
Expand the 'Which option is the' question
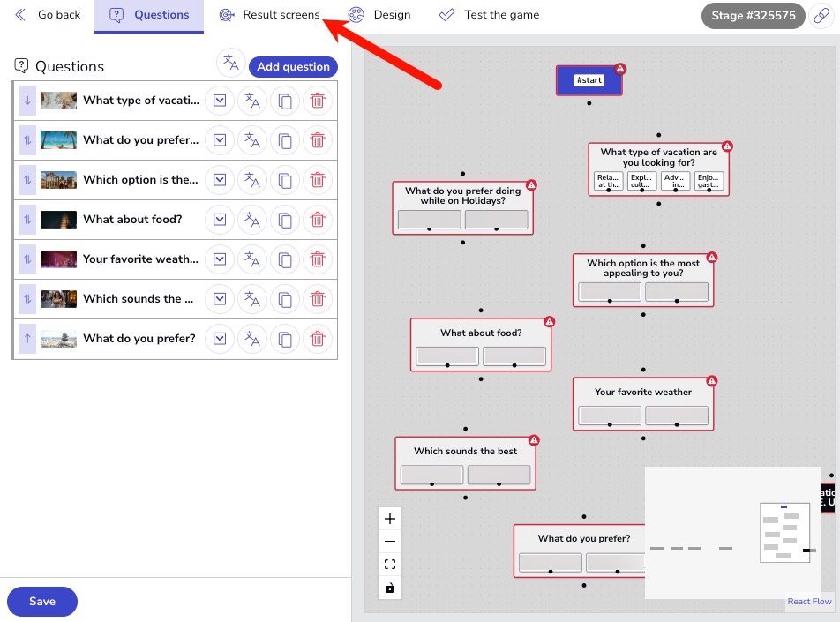pyautogui.click(x=220, y=180)
